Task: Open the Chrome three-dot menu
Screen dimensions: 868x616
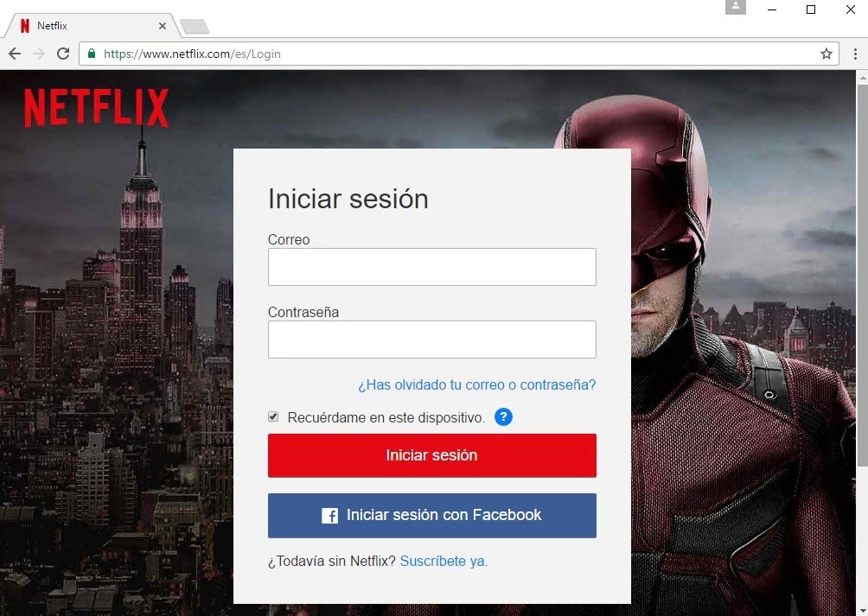Action: (x=855, y=54)
